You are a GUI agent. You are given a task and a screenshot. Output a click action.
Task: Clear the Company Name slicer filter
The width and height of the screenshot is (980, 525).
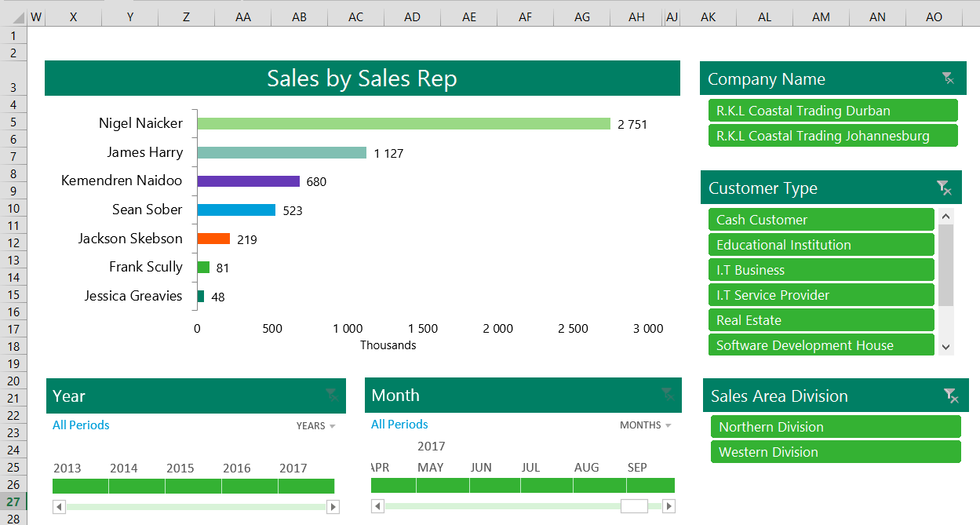(948, 78)
